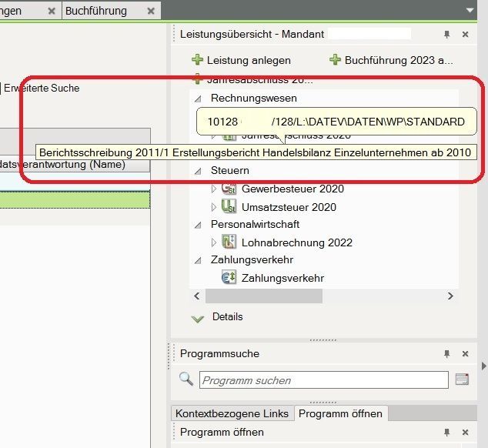Click the Zahlungsverkehr euro icon
The image size is (488, 448).
[x=229, y=278]
